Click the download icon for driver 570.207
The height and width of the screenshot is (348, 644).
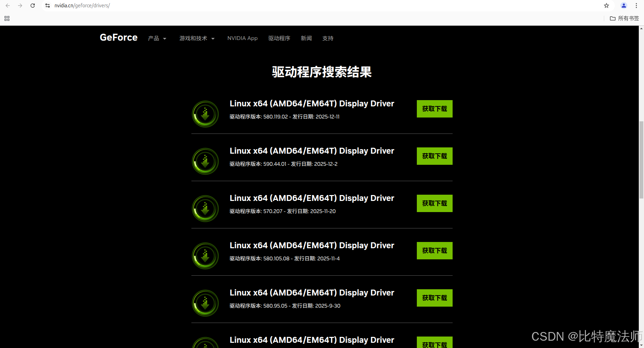(x=205, y=209)
